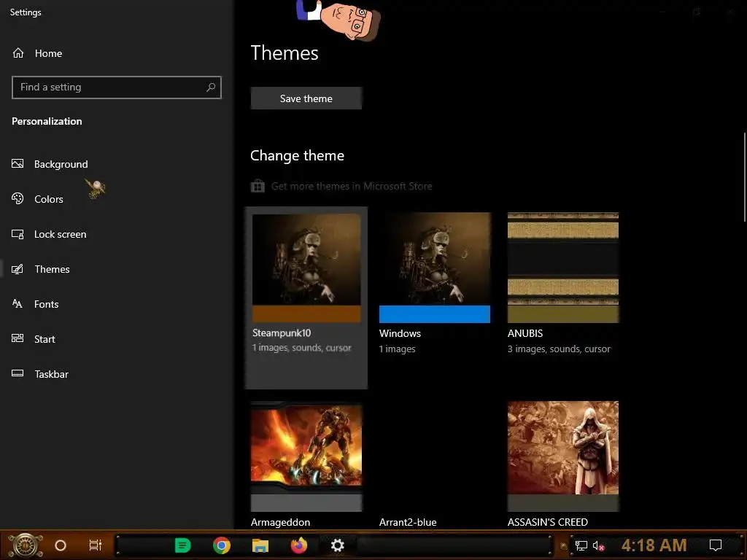Viewport: 747px width, 560px height.
Task: Launch Firefox from the taskbar
Action: [299, 545]
